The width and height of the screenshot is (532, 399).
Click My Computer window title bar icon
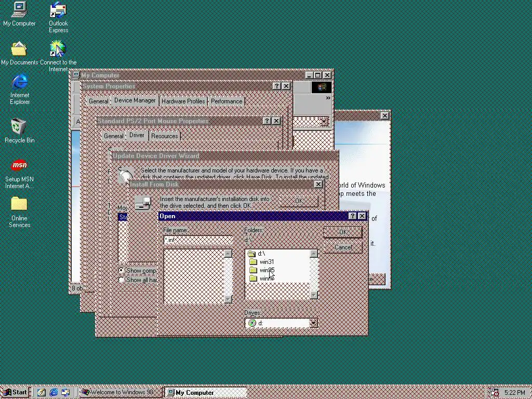click(x=76, y=75)
